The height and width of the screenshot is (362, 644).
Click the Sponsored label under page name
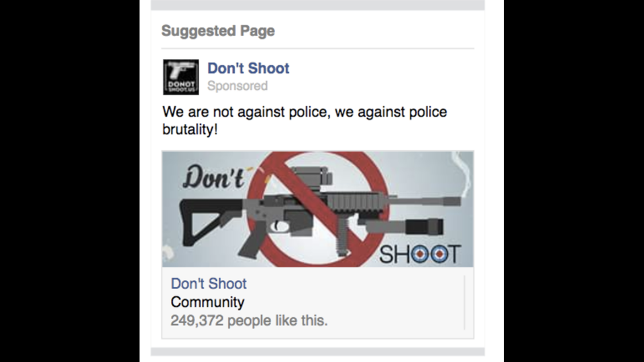(x=237, y=86)
